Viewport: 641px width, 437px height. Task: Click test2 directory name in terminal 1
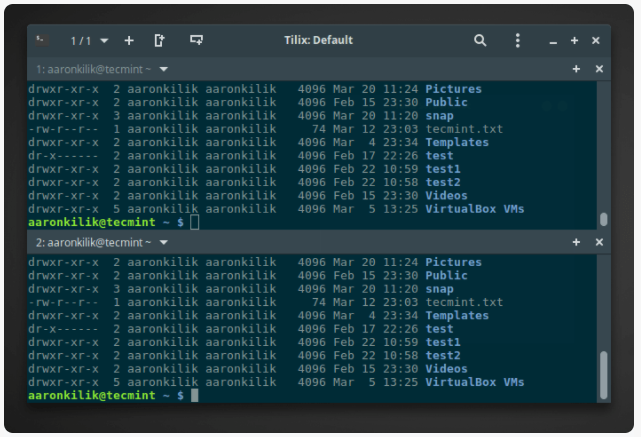443,182
